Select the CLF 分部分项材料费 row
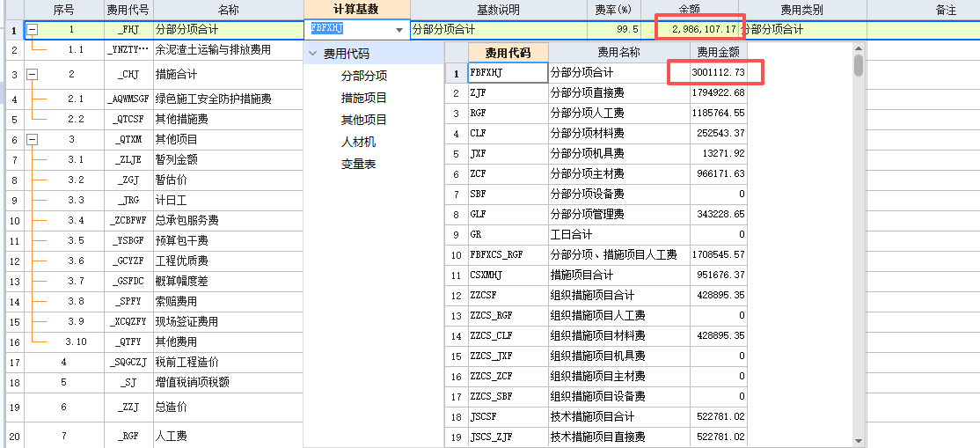Viewport: 980px width, 448px height. 596,133
